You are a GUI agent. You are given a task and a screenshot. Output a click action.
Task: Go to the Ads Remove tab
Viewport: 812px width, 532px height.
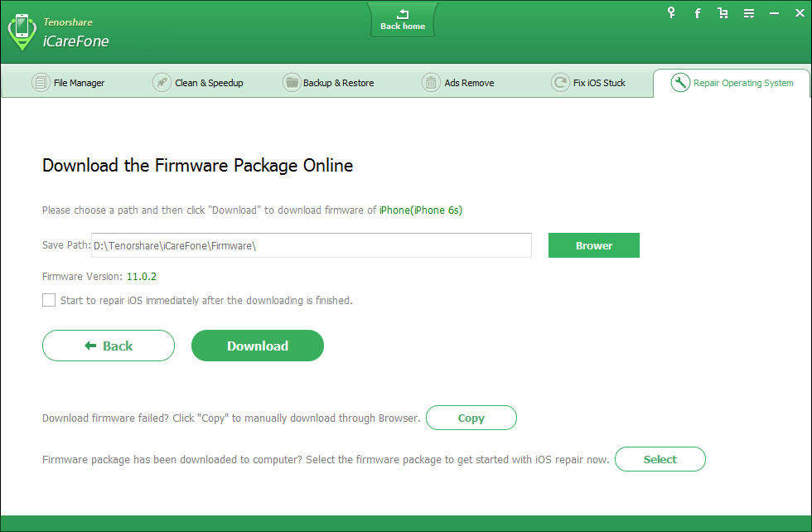tap(458, 83)
